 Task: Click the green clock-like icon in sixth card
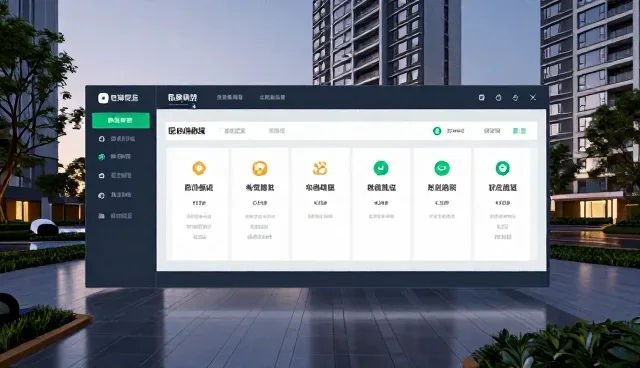coord(502,168)
